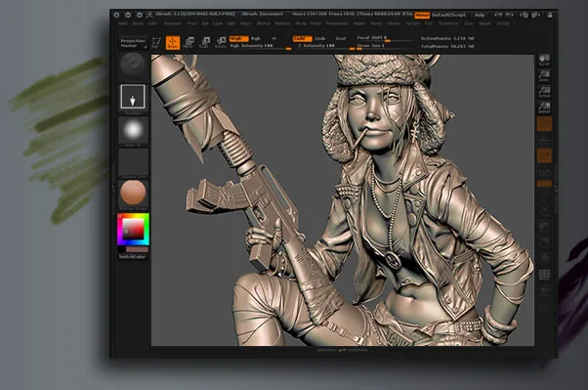Click the SwitchColor button
This screenshot has height=390, width=588.
[x=133, y=257]
